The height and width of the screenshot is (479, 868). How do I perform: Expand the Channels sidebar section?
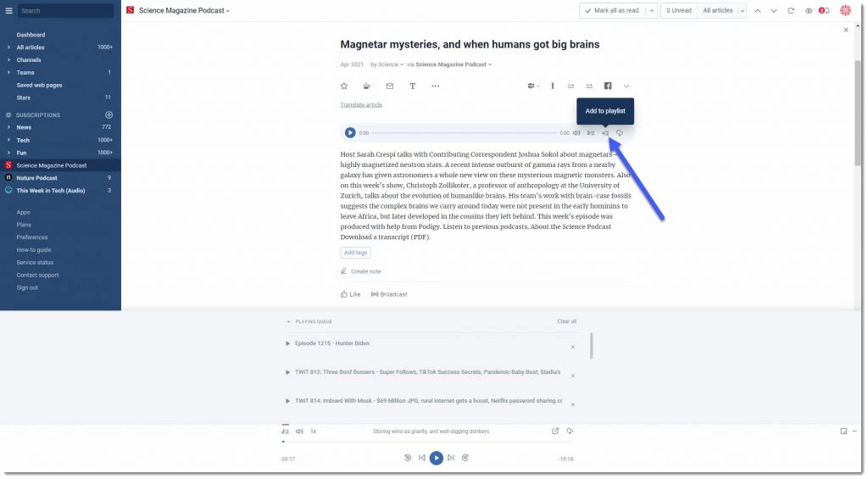coord(8,60)
